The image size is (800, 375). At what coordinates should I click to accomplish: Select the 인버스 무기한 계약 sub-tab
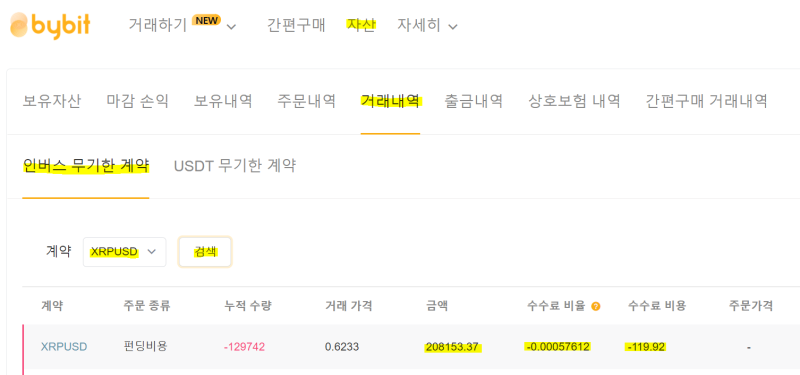click(x=86, y=166)
